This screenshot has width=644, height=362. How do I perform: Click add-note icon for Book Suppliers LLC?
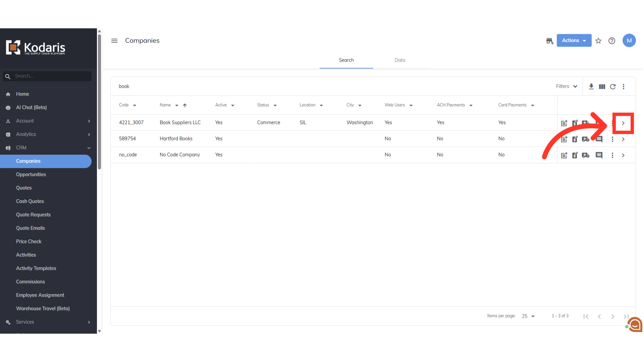(564, 123)
